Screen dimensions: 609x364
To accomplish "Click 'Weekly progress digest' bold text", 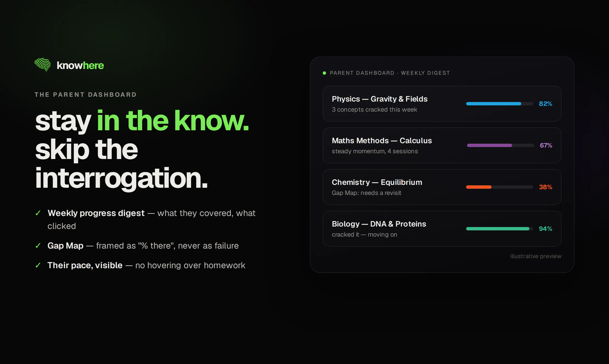I will tap(96, 213).
